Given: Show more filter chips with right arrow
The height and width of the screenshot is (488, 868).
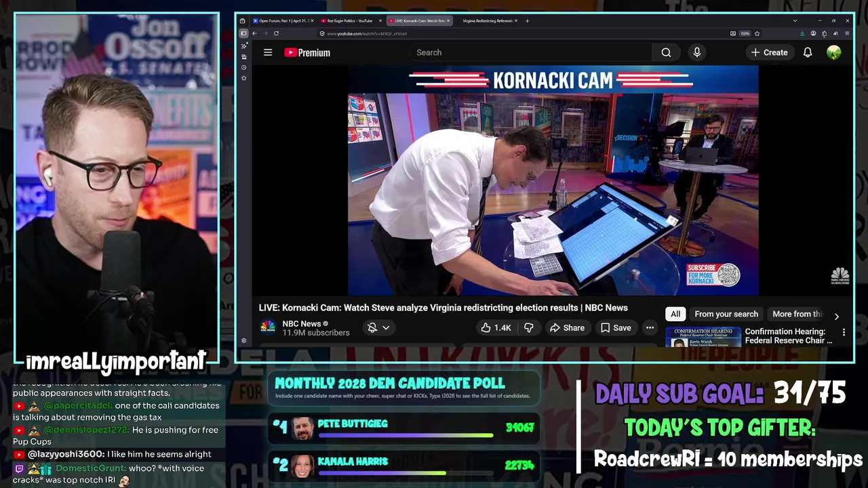Looking at the screenshot, I should tap(836, 316).
